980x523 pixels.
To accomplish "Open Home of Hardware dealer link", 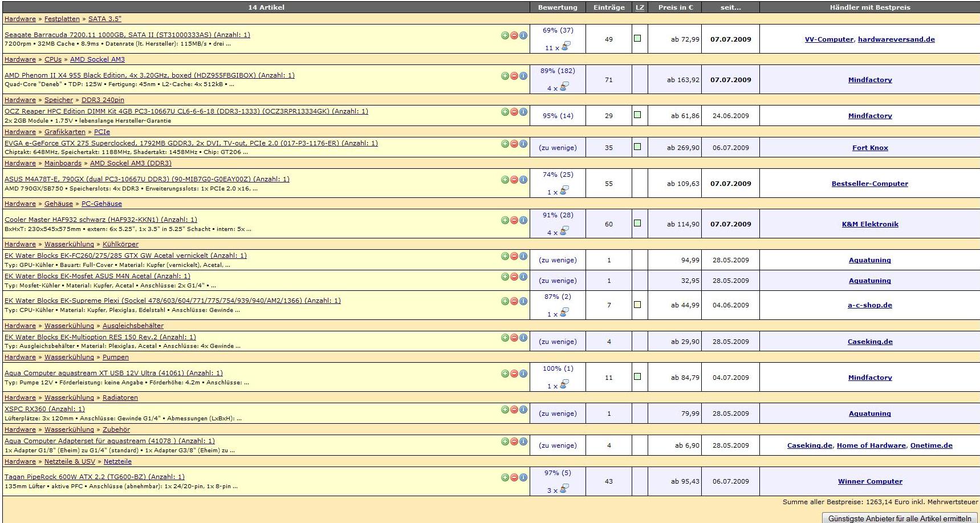I will tap(871, 445).
